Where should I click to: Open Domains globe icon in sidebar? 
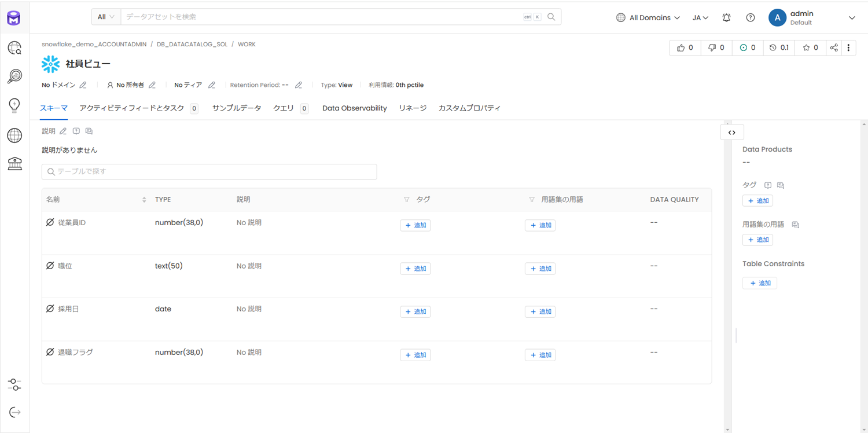click(14, 135)
